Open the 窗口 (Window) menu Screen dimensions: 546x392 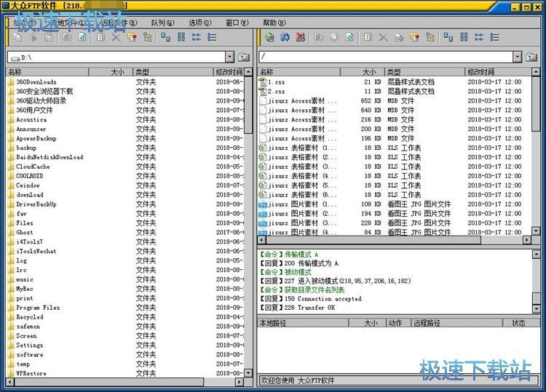(234, 23)
